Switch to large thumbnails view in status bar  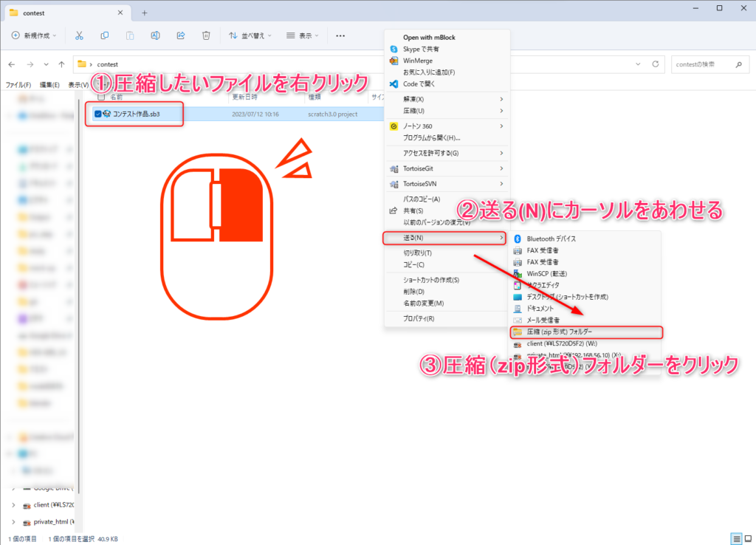tap(747, 538)
